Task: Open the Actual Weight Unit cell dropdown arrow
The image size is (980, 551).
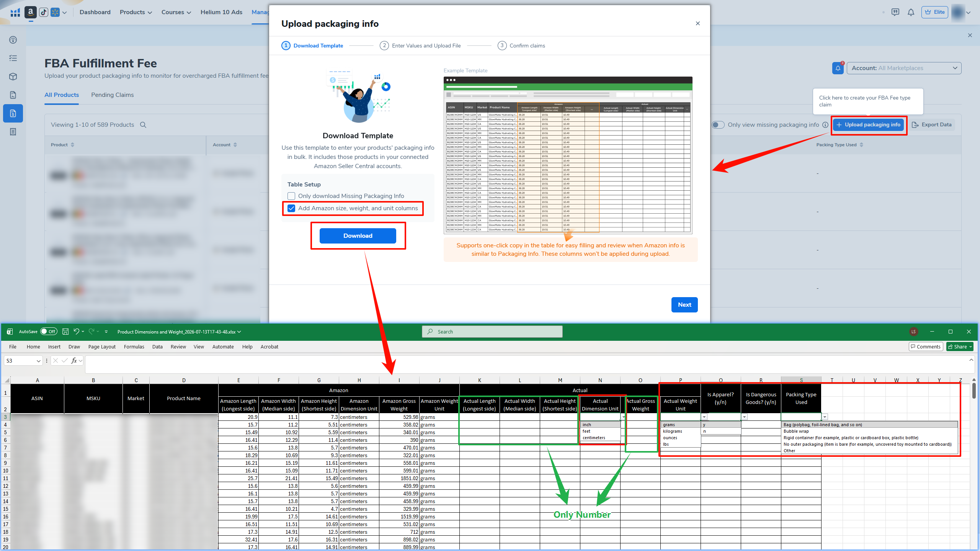Action: pyautogui.click(x=704, y=417)
